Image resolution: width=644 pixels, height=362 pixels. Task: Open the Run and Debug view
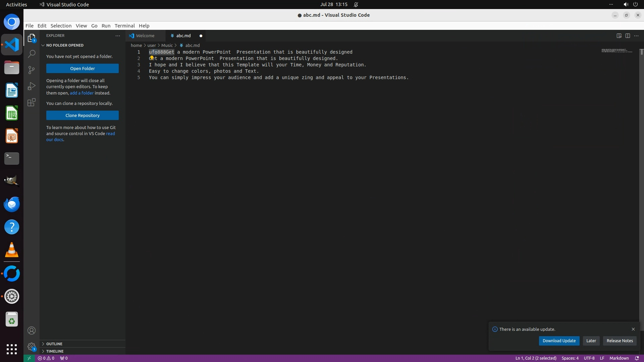[x=32, y=86]
